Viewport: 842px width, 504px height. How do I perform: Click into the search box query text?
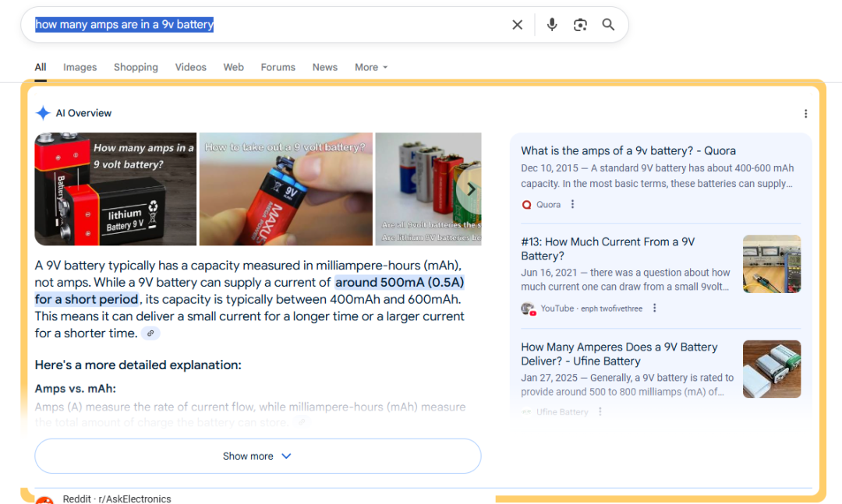(x=125, y=25)
